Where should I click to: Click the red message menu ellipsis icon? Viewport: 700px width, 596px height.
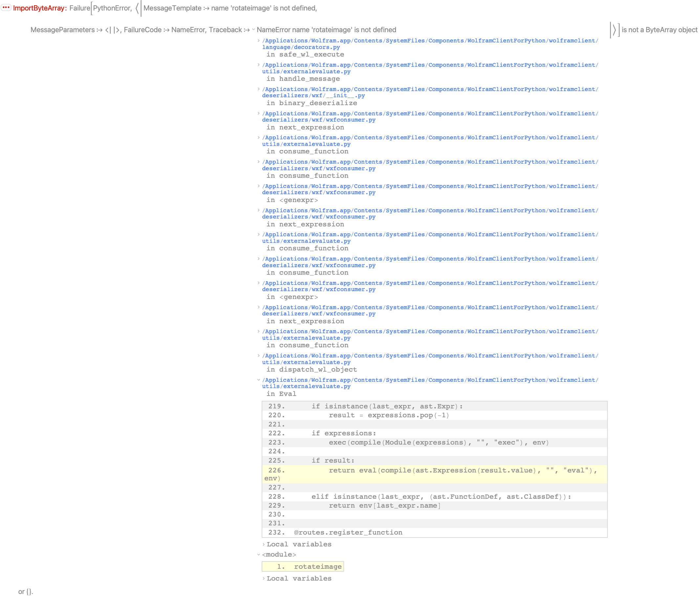[x=6, y=8]
